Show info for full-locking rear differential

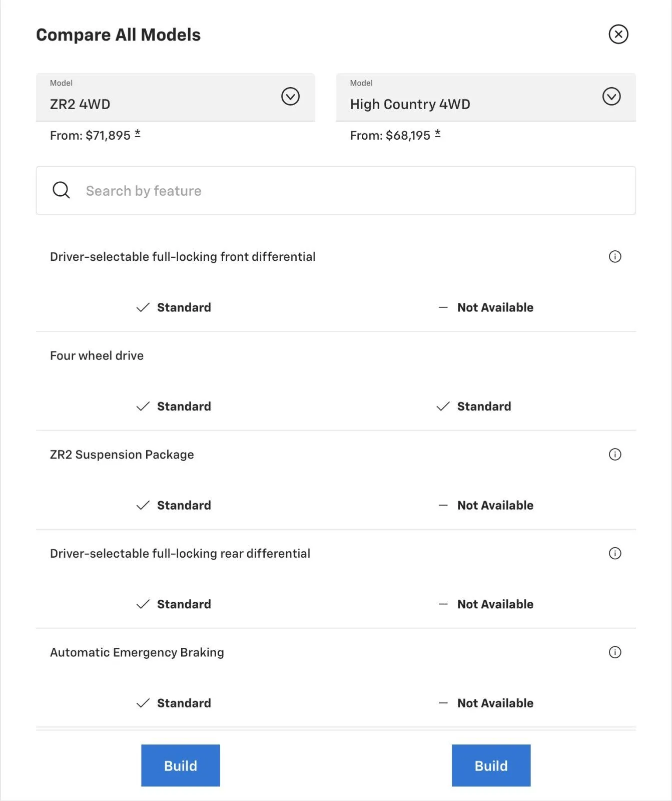615,553
